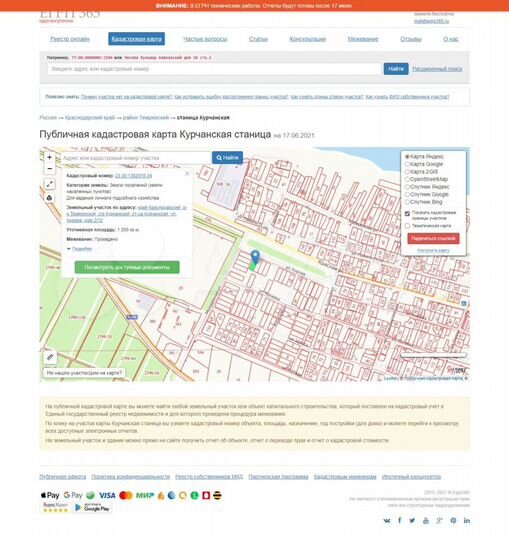The image size is (509, 540).
Task: Click Россия breadcrumb link
Action: click(48, 117)
